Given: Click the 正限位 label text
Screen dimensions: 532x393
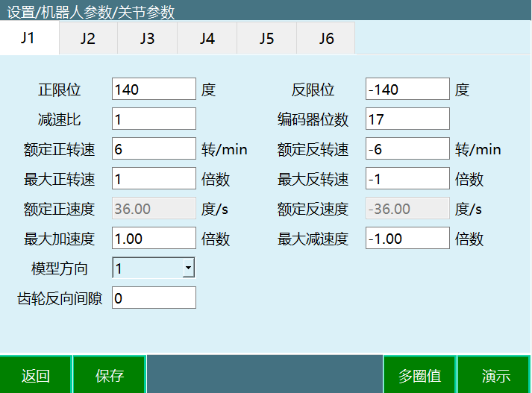Looking at the screenshot, I should tap(60, 90).
